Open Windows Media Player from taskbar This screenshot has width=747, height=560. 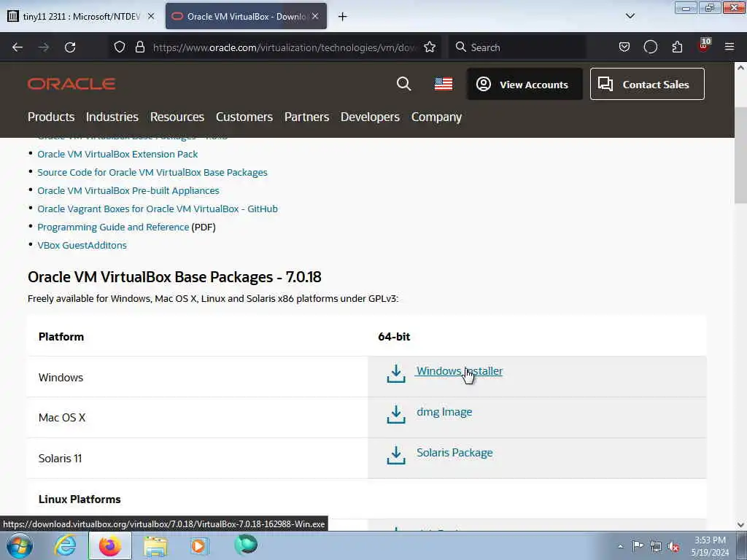click(x=200, y=545)
